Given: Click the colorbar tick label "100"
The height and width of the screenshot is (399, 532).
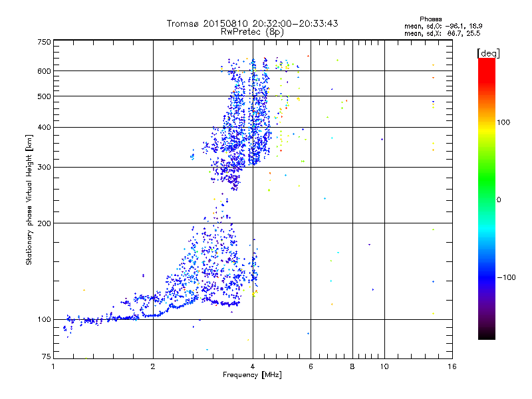Looking at the screenshot, I should click(x=503, y=122).
